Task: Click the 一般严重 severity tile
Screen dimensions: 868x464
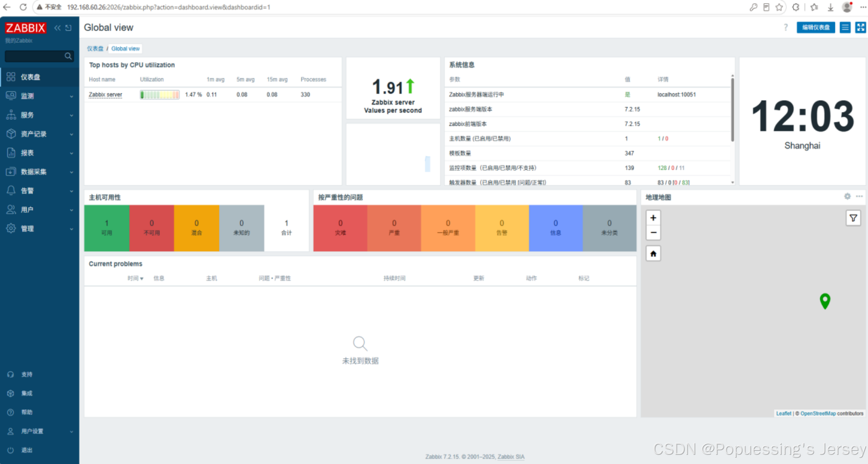Action: (x=448, y=228)
